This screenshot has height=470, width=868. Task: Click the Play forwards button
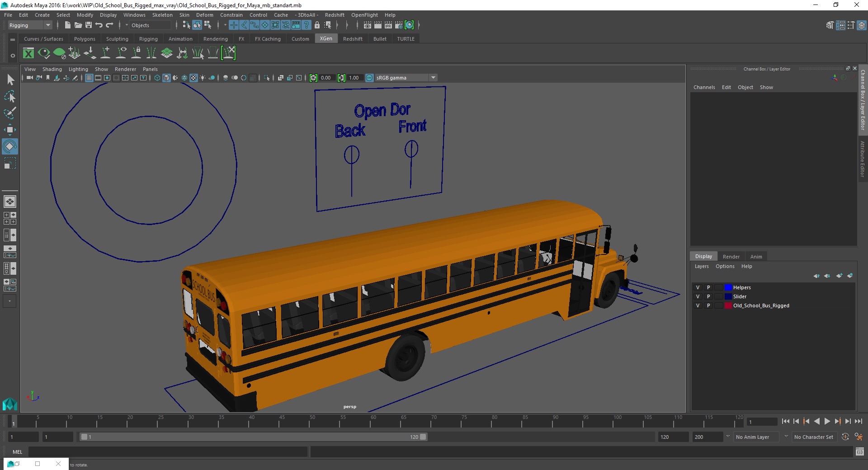pyautogui.click(x=827, y=421)
